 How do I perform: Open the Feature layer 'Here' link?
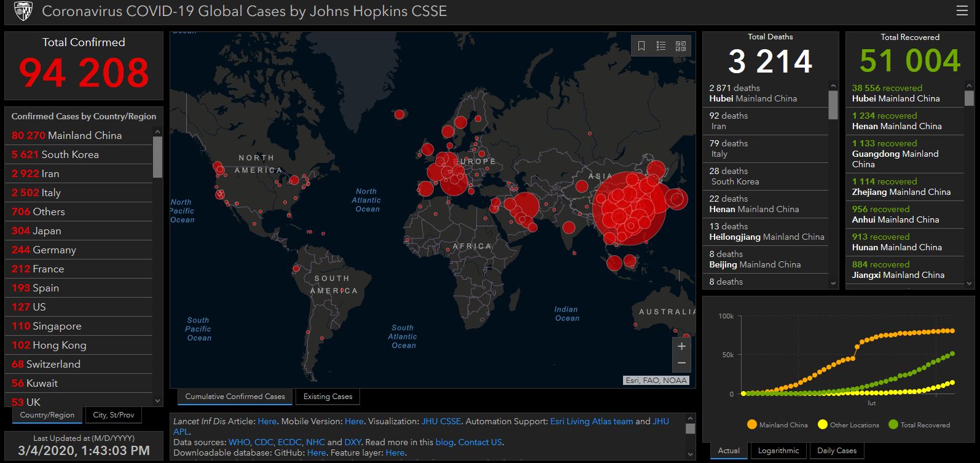tap(395, 453)
